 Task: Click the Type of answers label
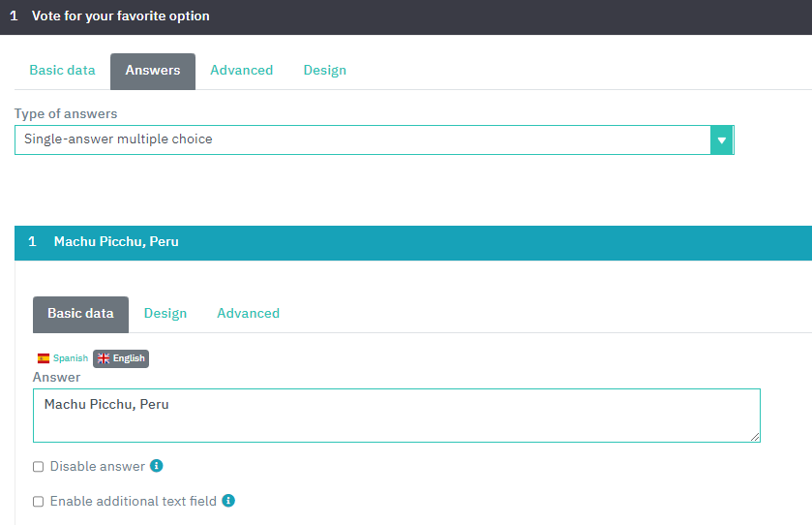(66, 114)
